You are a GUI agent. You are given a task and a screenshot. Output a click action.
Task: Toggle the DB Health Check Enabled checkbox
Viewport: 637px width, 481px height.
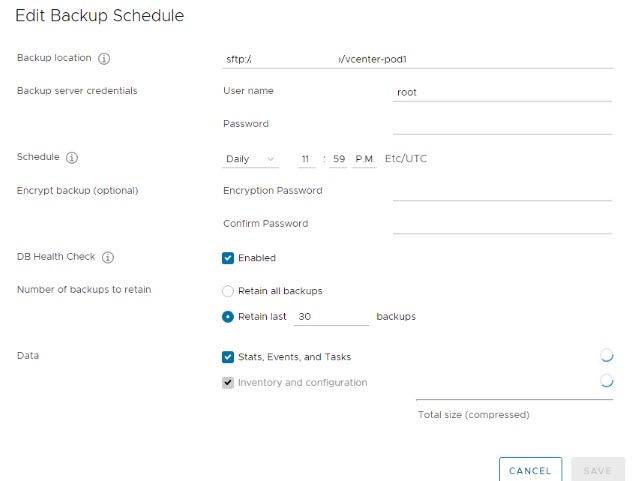click(x=228, y=258)
